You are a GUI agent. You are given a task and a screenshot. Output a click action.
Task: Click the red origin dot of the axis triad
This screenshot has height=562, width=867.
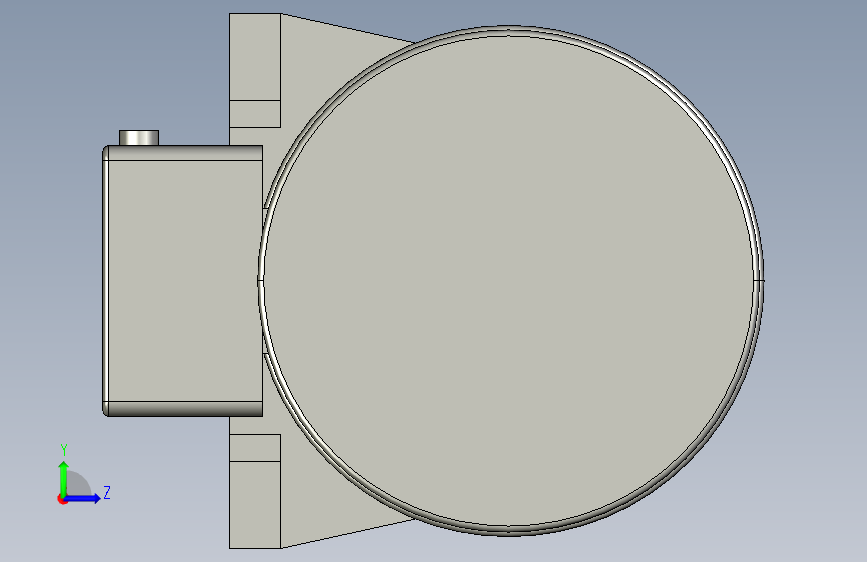point(61,499)
